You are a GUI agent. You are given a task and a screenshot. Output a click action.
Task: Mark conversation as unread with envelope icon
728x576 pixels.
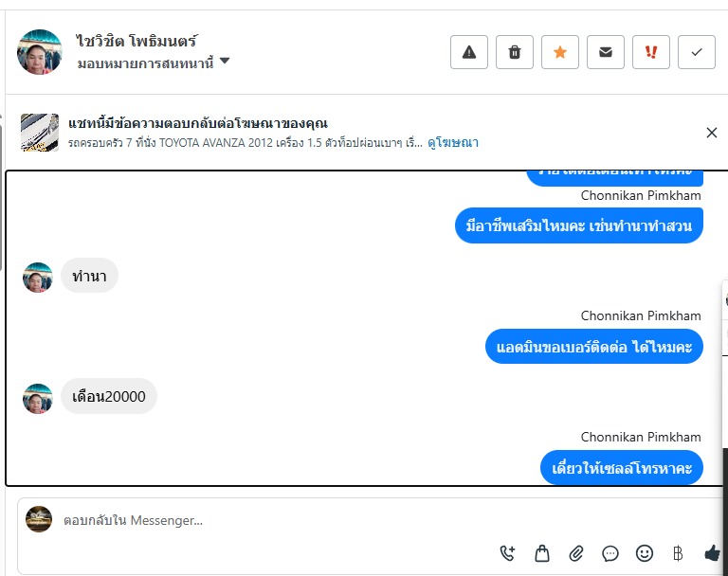[x=606, y=52]
